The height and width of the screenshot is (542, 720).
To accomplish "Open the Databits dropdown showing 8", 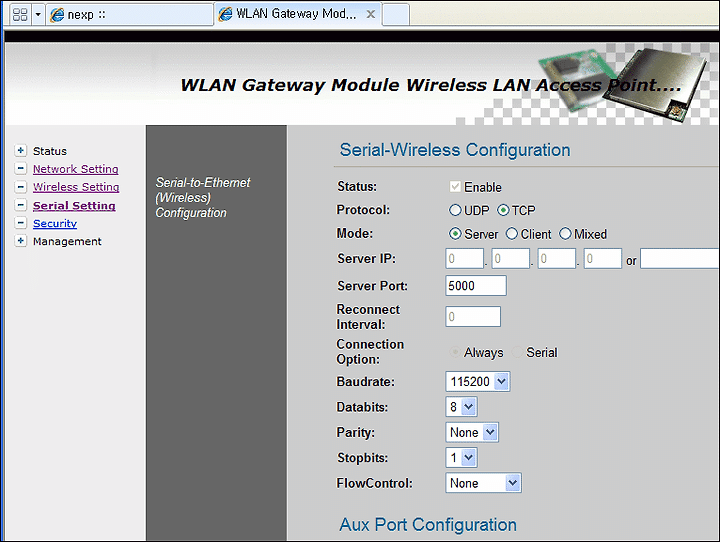I will point(461,406).
